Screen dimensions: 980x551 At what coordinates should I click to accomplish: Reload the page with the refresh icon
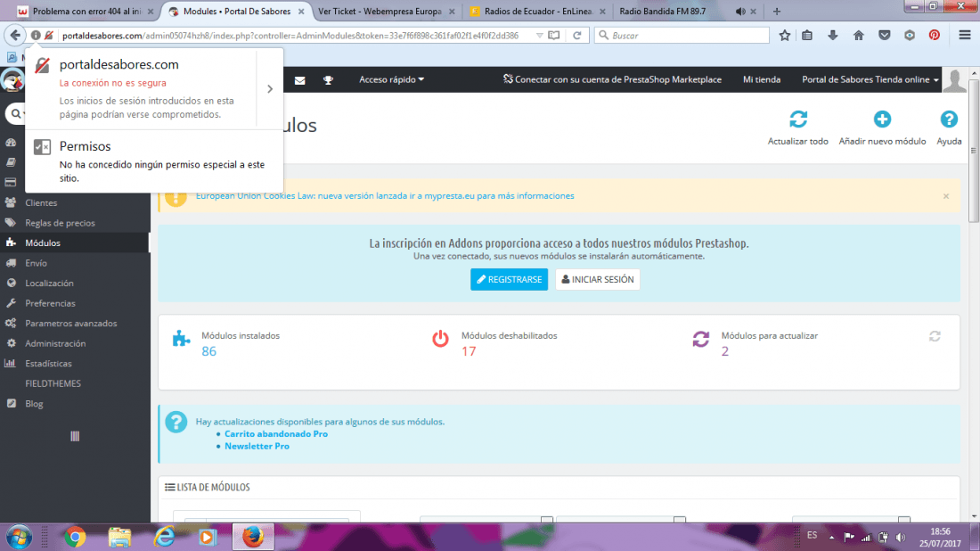click(x=577, y=36)
